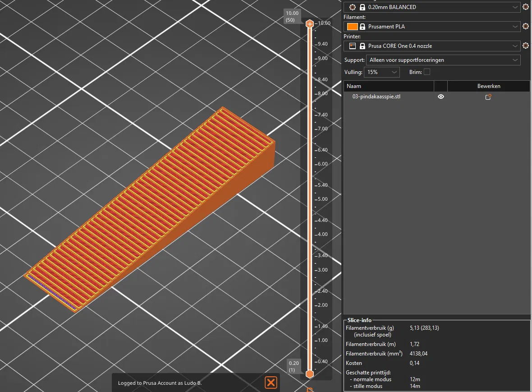Grab the top layer slider thumb at 10.00

coord(309,24)
